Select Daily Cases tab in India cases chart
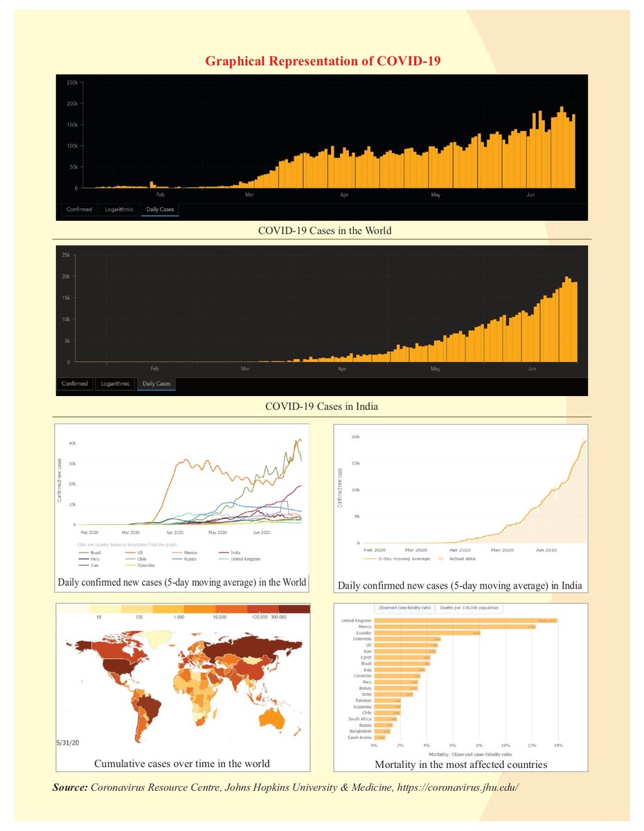The height and width of the screenshot is (831, 644). (156, 384)
